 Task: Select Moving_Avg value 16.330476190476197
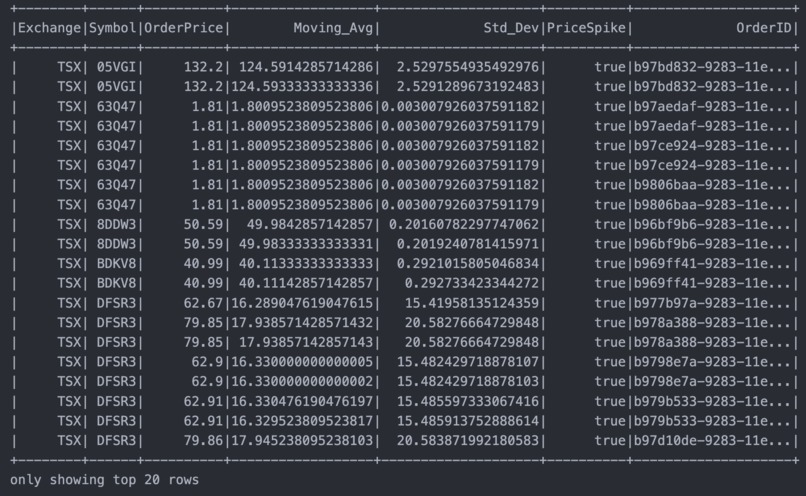[302, 401]
